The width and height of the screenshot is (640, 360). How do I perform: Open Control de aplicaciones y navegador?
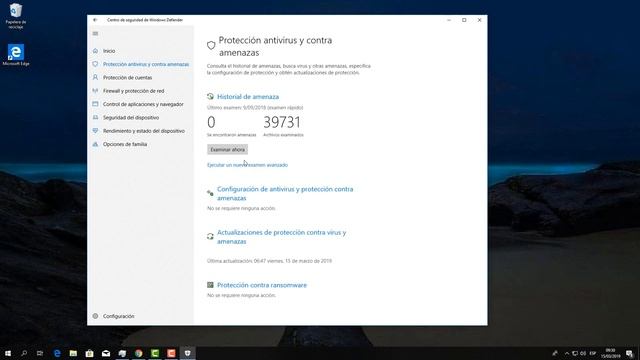(143, 104)
